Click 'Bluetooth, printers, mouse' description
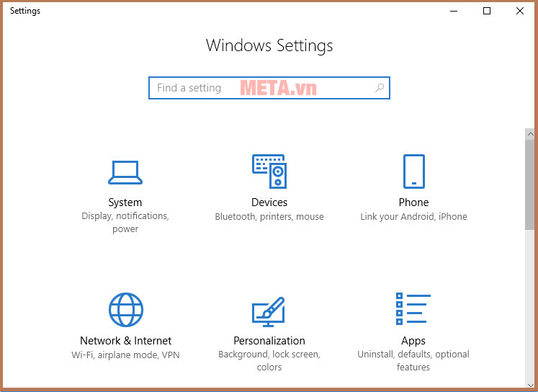538x392 pixels. (269, 217)
